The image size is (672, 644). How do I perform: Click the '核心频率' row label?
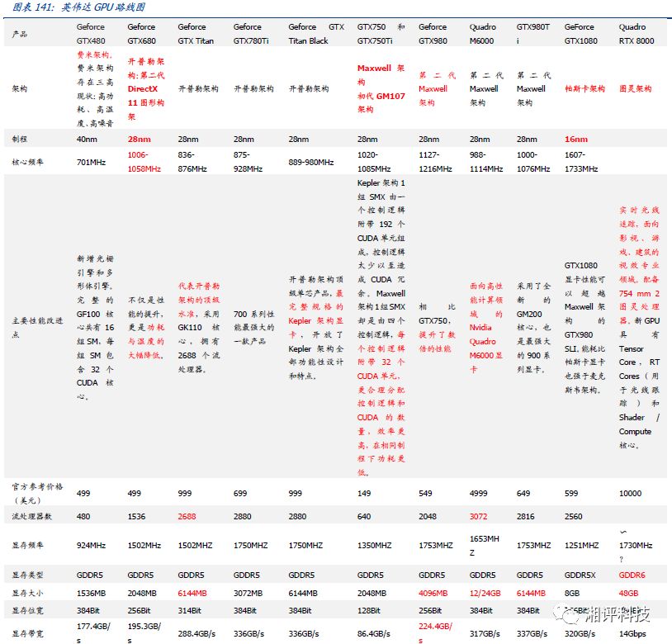tap(27, 162)
